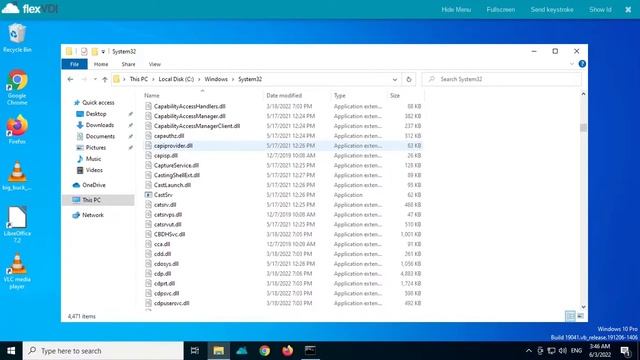
Task: Click scrollbar down arrow in file list
Action: [583, 307]
